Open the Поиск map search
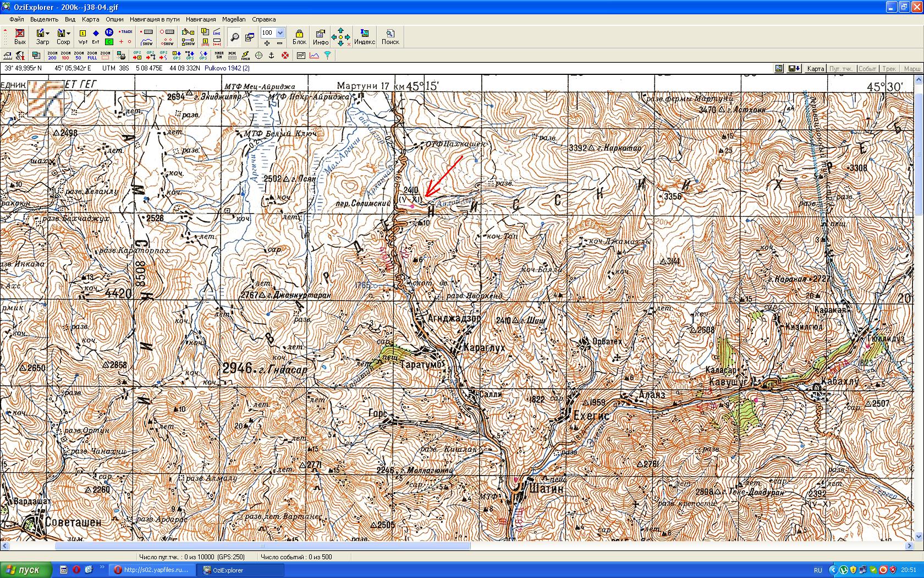Viewport: 924px width, 578px height. click(390, 36)
